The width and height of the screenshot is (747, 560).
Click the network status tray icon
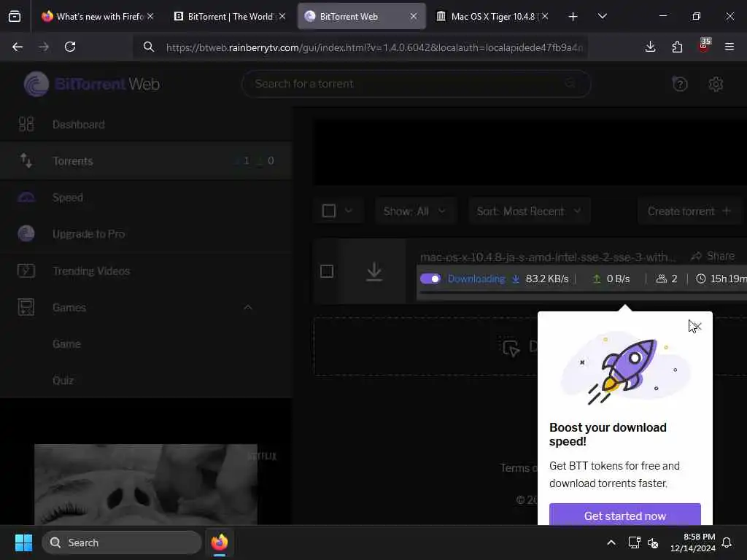634,542
